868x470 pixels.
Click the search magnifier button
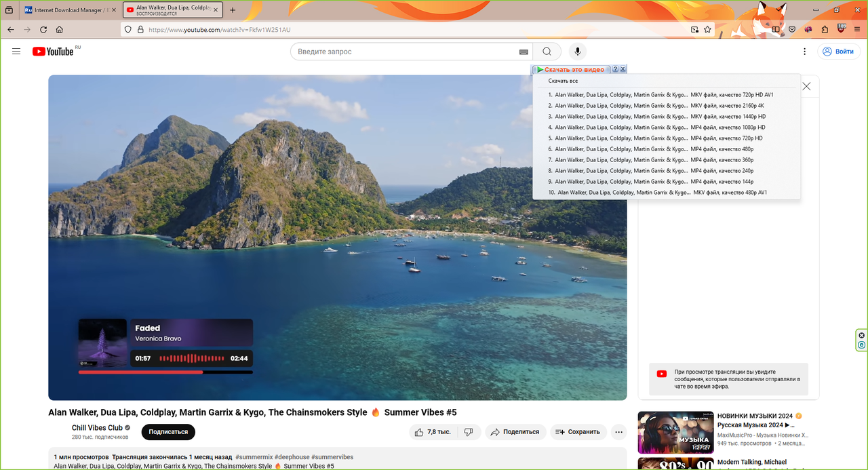click(547, 52)
